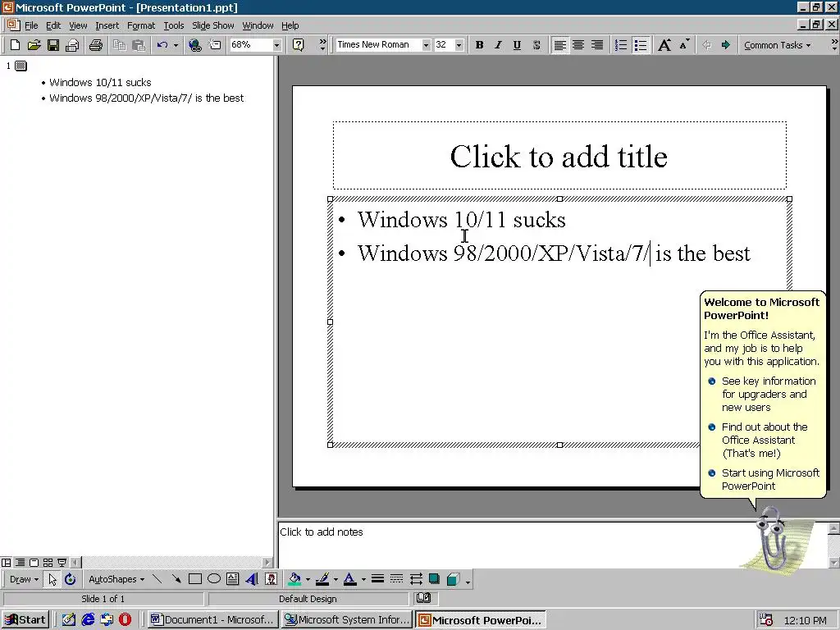Open Line Style options
Viewport: 840px width, 630px height.
pyautogui.click(x=377, y=579)
